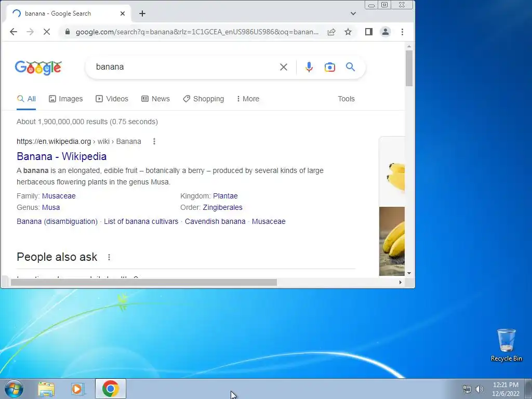Follow the Musa genus link
The image size is (532, 399).
point(51,207)
